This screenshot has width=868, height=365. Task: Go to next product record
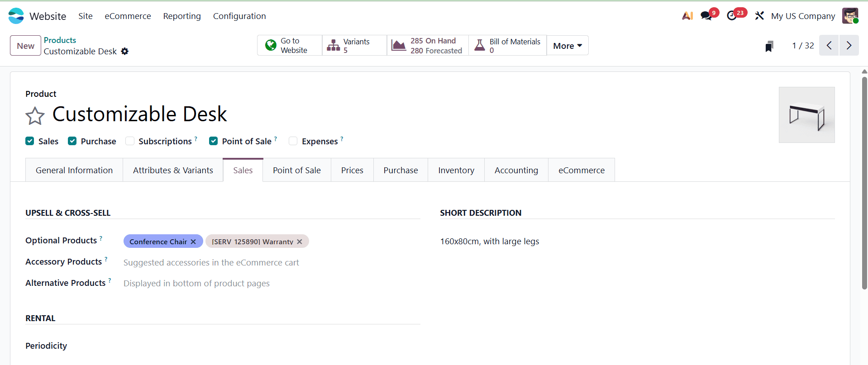(x=849, y=45)
